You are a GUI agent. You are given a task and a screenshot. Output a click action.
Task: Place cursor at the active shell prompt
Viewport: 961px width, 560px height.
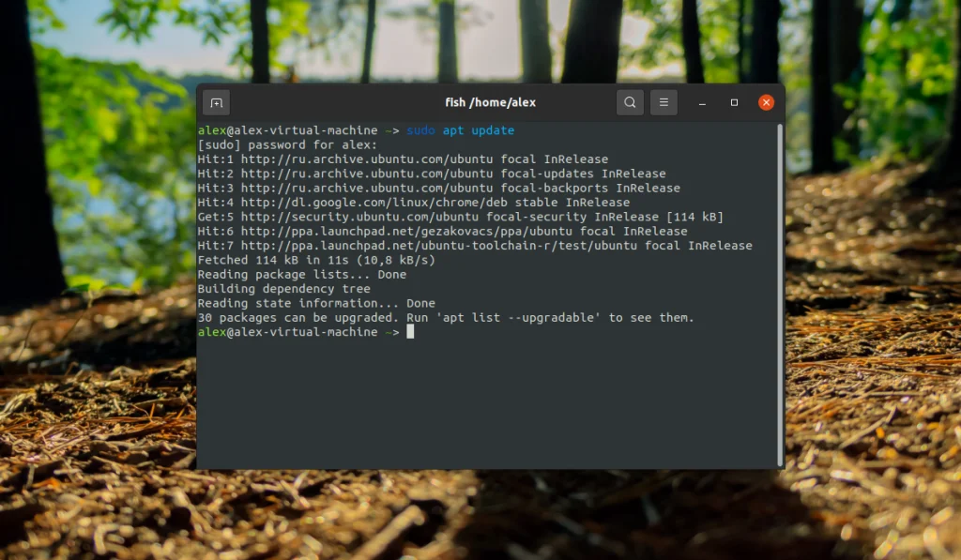pos(410,332)
